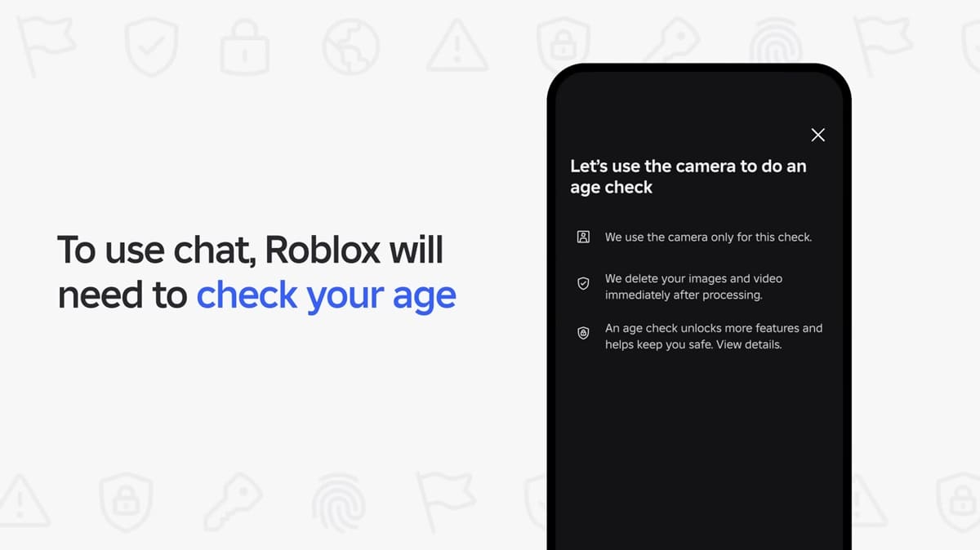The image size is (980, 550).
Task: Click the shield lock icon beside the age check unlocks text
Action: tap(583, 333)
